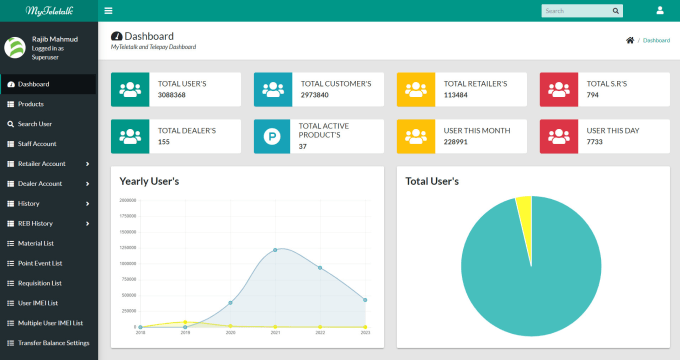Toggle the hamburger sidebar menu icon
The width and height of the screenshot is (680, 360).
pyautogui.click(x=108, y=10)
